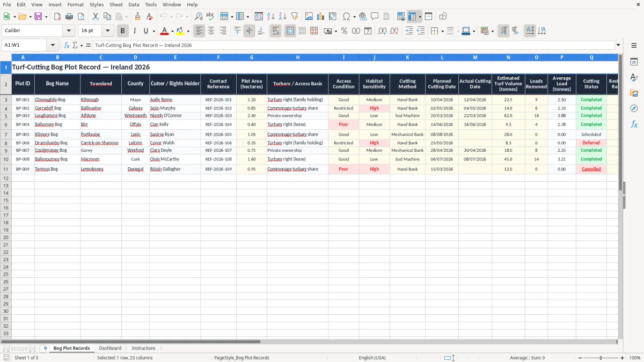
Task: Click the horizontal scrollbar
Action: pyautogui.click(x=130, y=342)
